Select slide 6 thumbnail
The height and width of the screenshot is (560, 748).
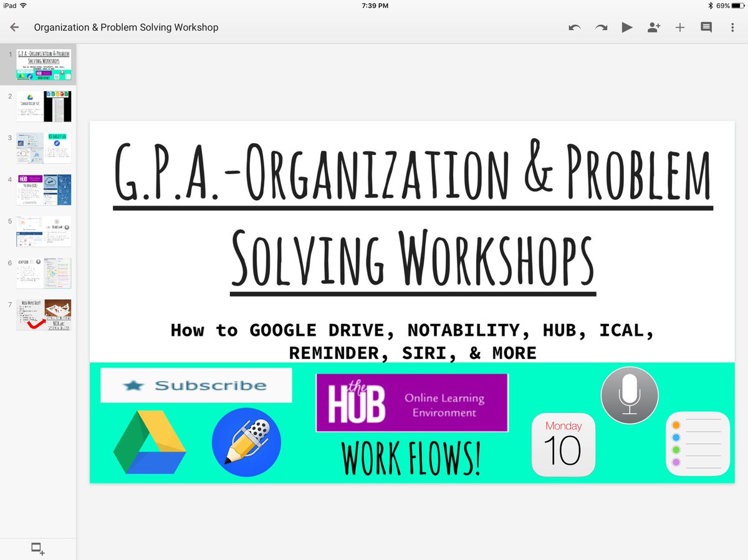pos(44,273)
